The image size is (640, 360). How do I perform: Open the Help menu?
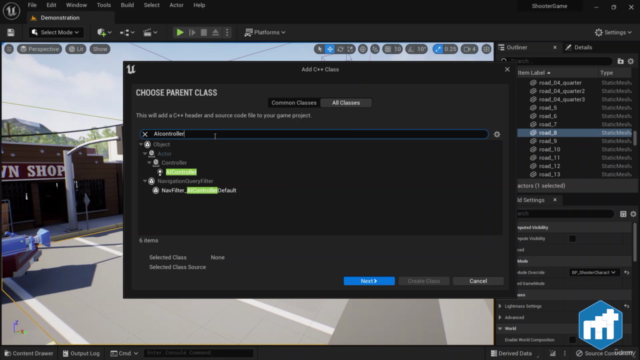click(x=199, y=5)
